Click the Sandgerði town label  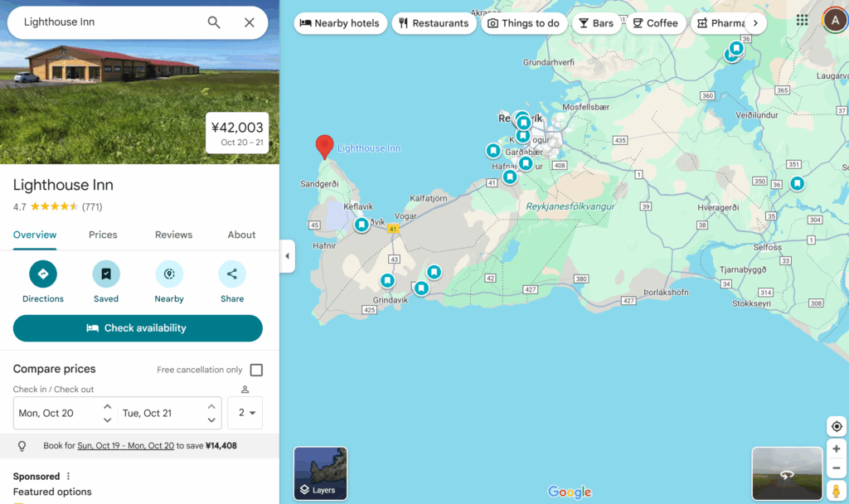(319, 184)
